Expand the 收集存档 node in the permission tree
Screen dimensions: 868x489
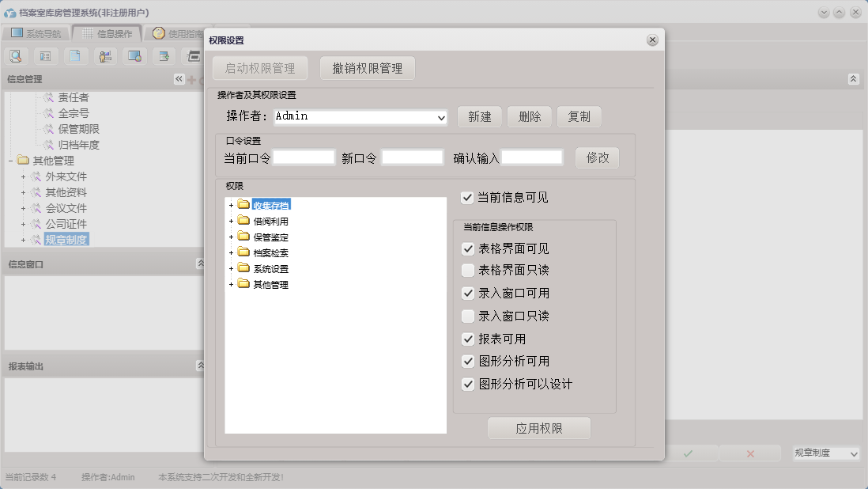232,206
